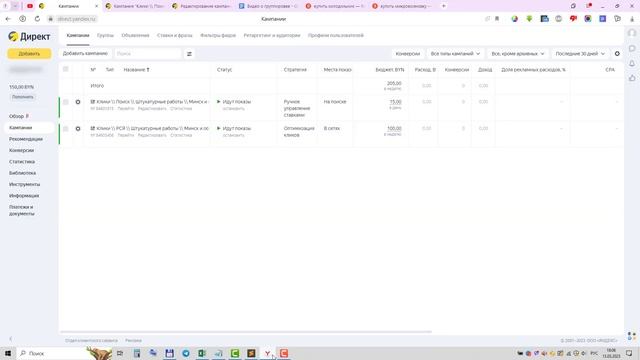
Task: Open Excel from the taskbar
Action: 202,353
